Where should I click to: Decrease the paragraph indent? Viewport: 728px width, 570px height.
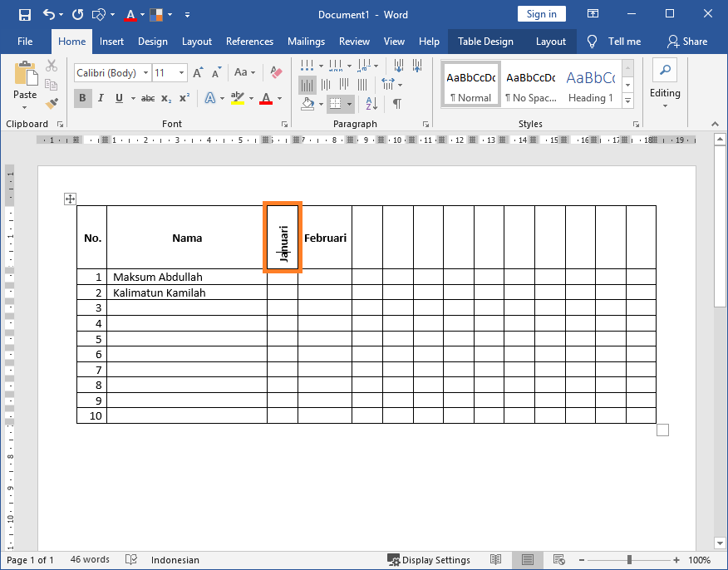(x=398, y=66)
